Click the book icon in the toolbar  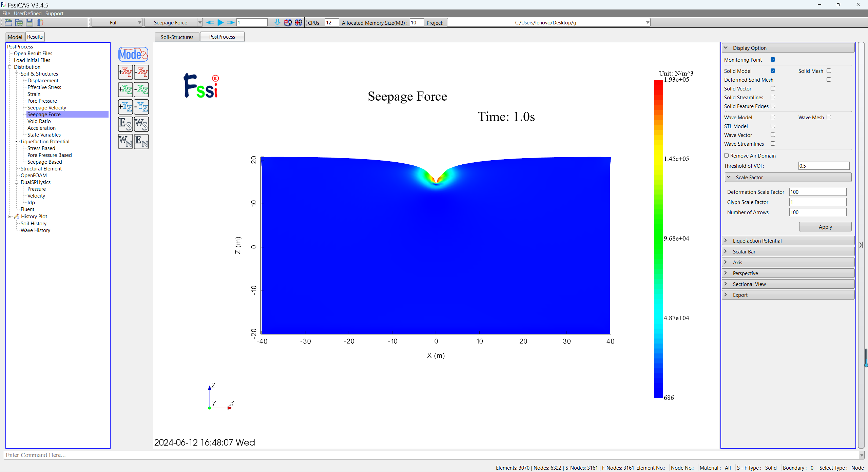pos(40,23)
